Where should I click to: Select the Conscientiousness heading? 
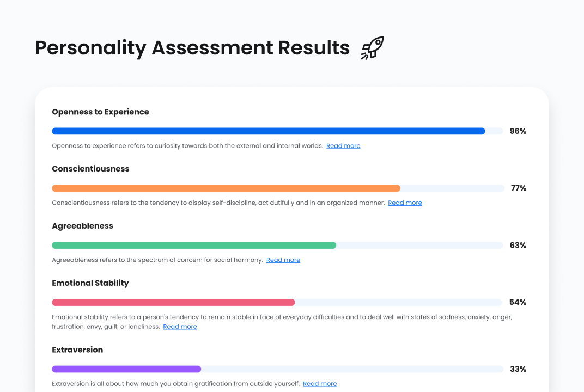(90, 169)
